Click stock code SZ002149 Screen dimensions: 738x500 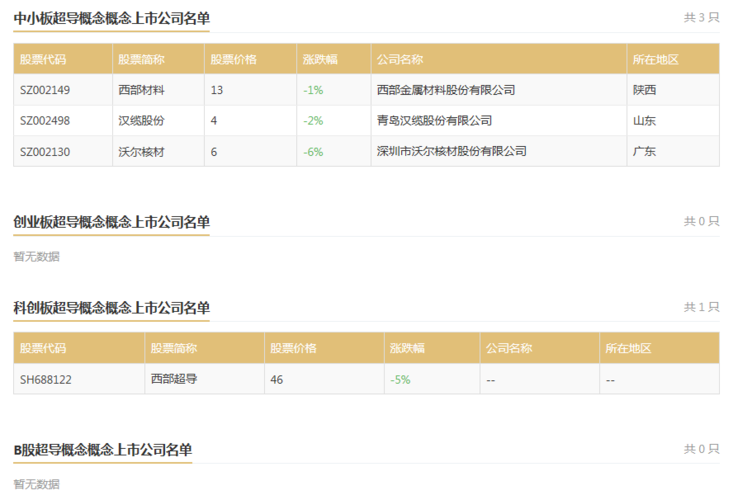[x=45, y=90]
